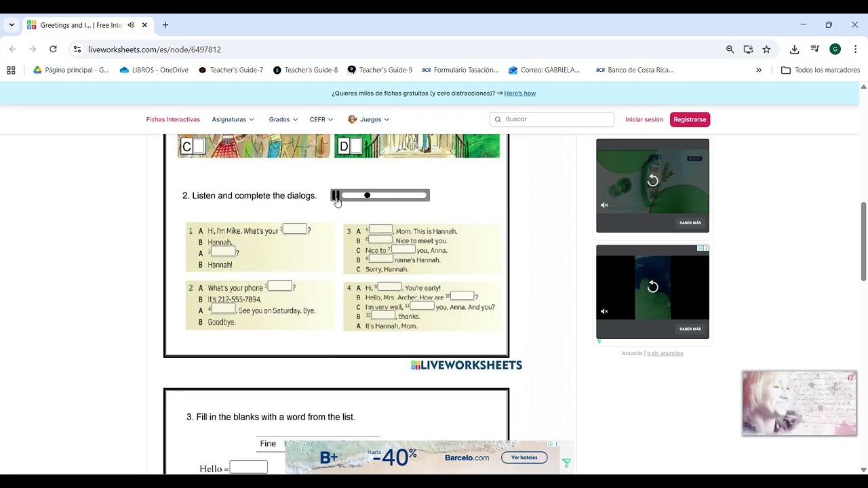Click blank 5 before Mom. This is Hannah

[380, 229]
